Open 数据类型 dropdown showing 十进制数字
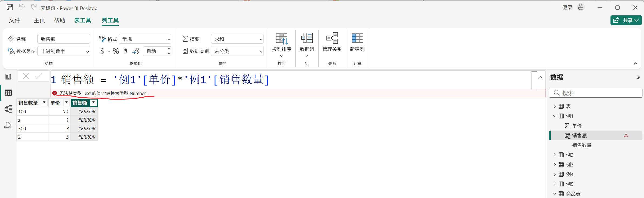This screenshot has width=644, height=198. [x=64, y=51]
